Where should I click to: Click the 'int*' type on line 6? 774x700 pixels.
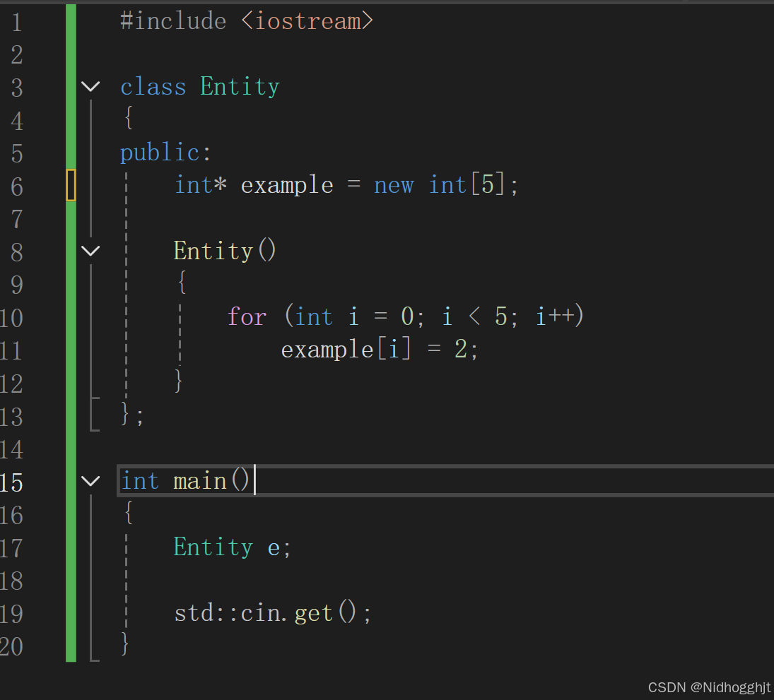pos(201,185)
